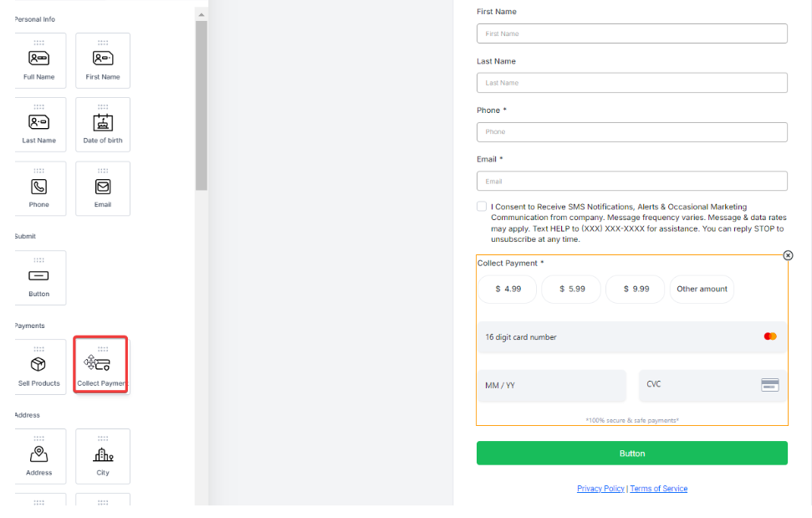The image size is (812, 518).
Task: Add the submit Button element
Action: pyautogui.click(x=39, y=277)
